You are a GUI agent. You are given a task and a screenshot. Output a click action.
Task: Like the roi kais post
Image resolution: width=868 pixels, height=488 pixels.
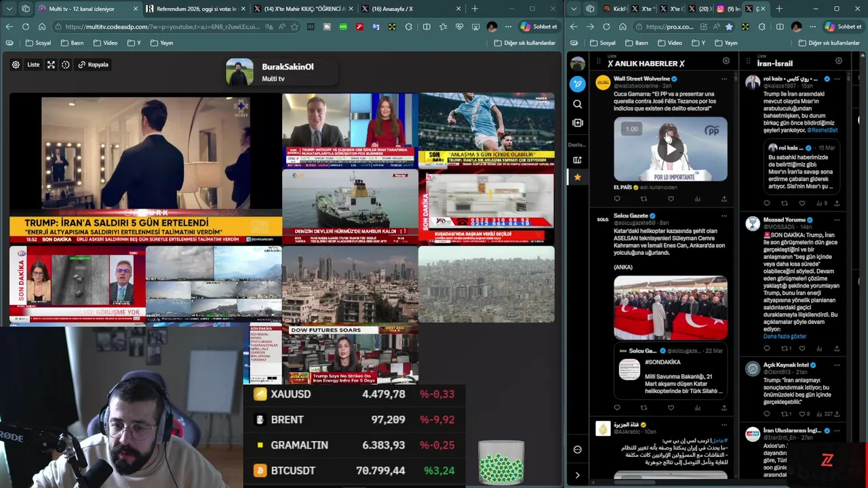coord(802,203)
